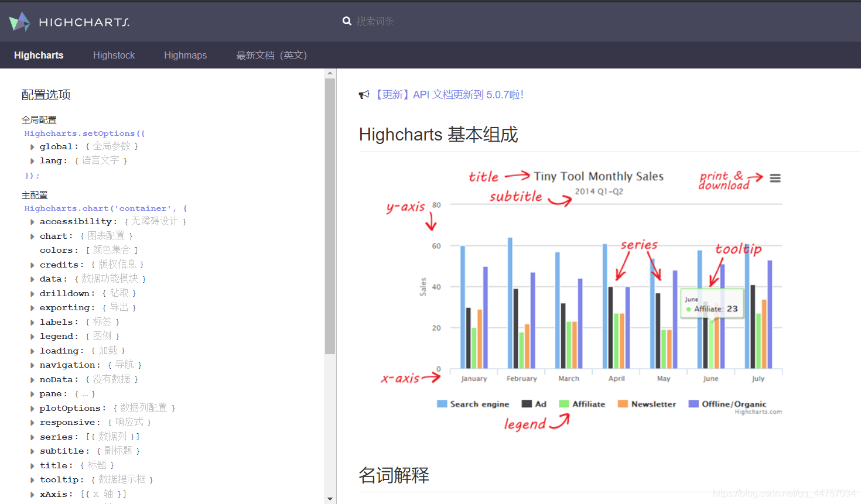Expand the navigation option arrow

(32, 365)
